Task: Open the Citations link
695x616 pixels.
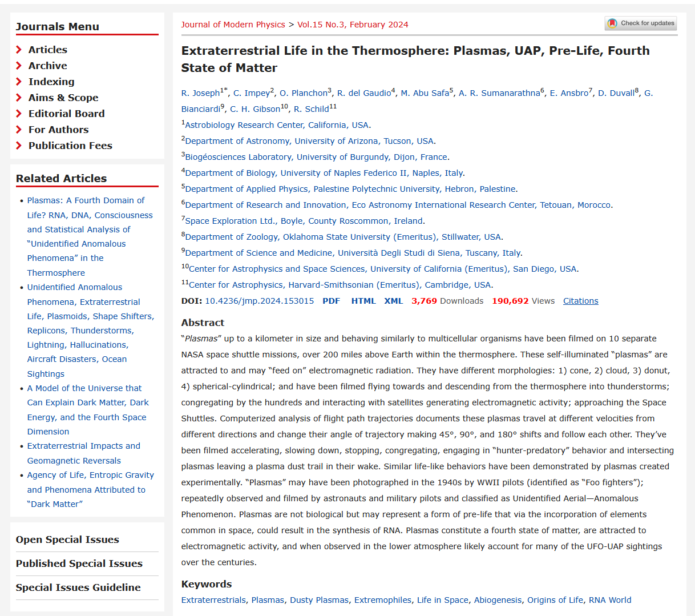Action: click(x=581, y=301)
